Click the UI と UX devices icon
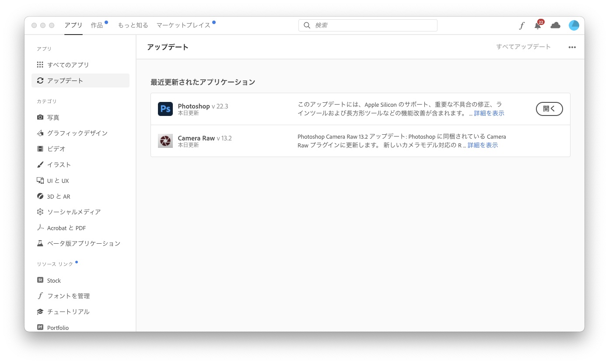 point(40,181)
